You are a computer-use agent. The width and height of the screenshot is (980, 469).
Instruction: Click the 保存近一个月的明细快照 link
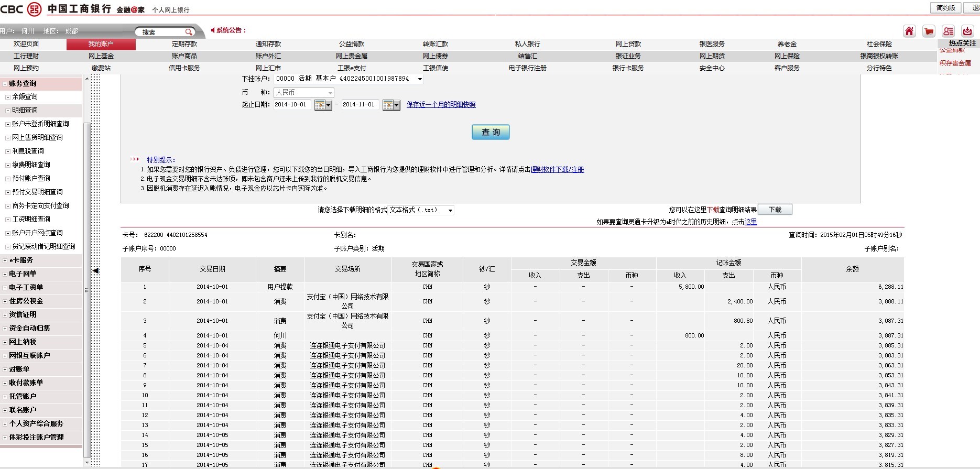click(441, 105)
